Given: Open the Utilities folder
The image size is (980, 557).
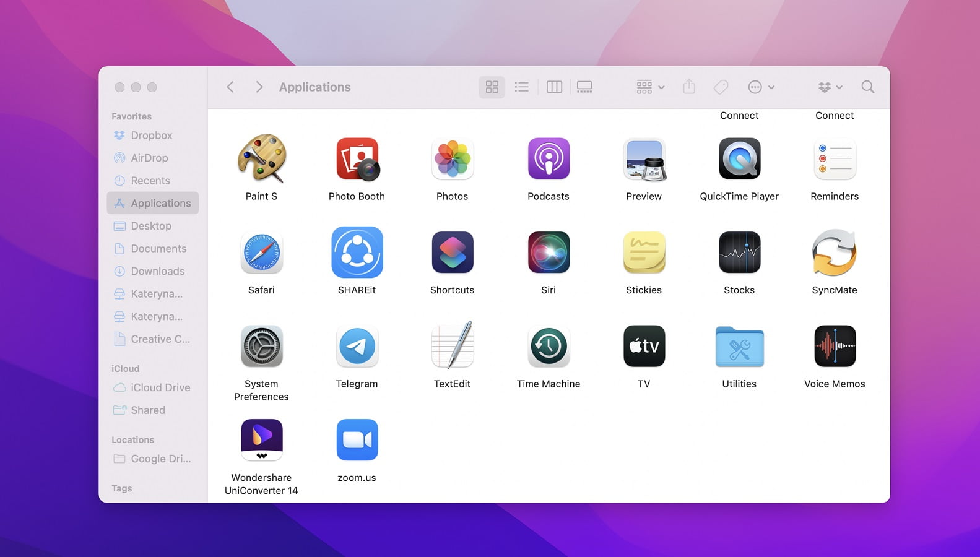Looking at the screenshot, I should [739, 347].
